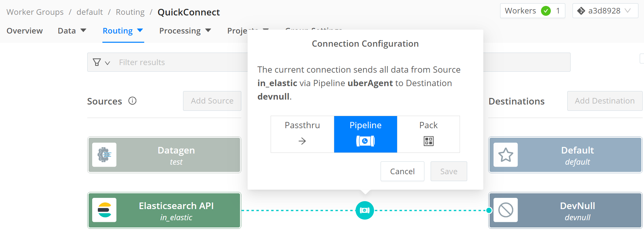Click the Filter results input field

tap(181, 62)
